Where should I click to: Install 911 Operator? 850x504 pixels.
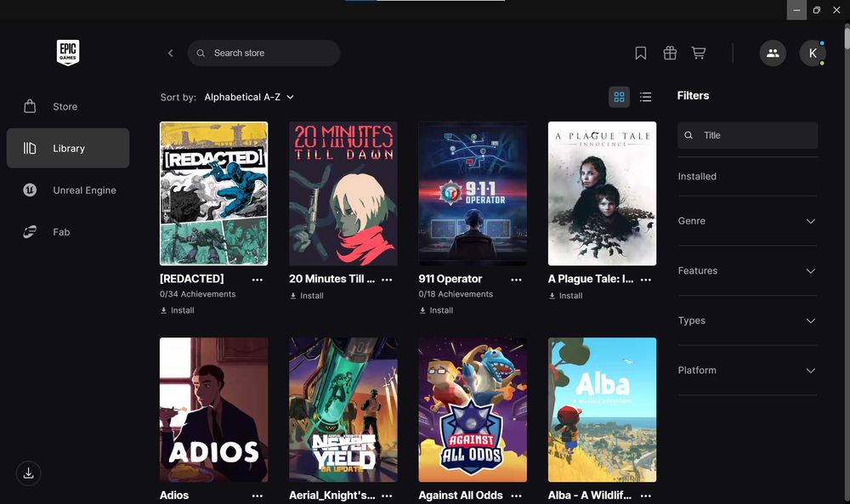click(x=436, y=310)
